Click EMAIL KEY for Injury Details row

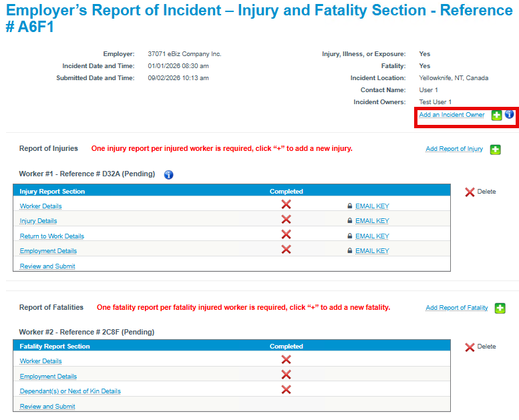click(x=371, y=221)
